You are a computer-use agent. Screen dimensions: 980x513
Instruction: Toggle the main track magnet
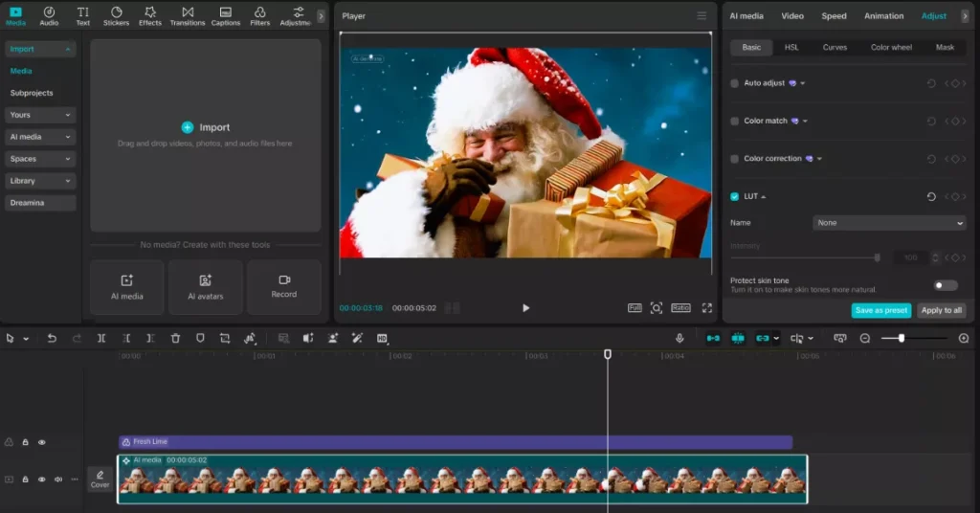pyautogui.click(x=713, y=338)
